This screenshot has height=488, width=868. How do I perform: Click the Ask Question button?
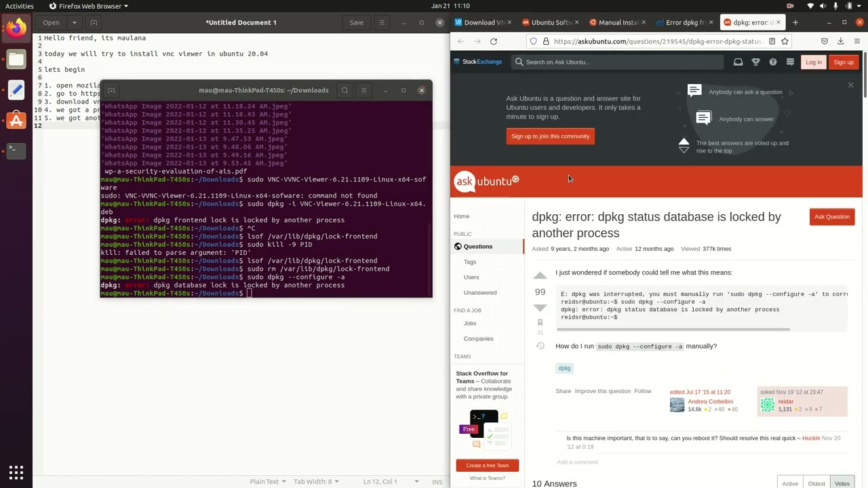click(x=832, y=217)
